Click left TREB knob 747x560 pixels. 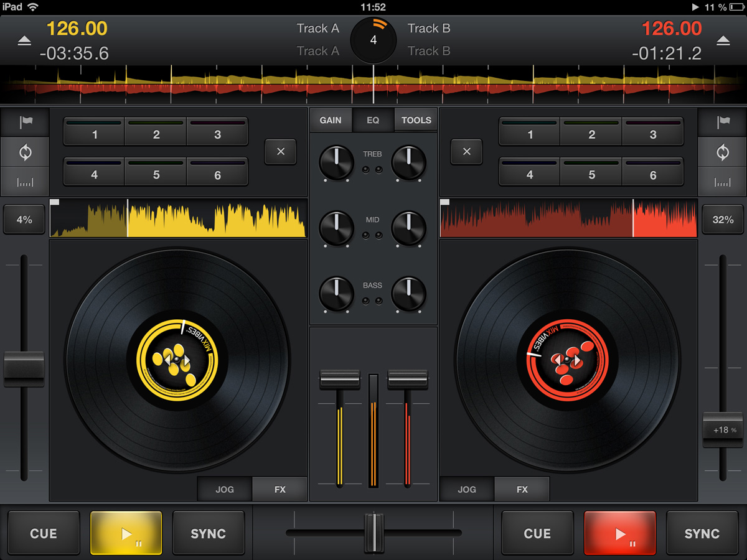point(336,162)
